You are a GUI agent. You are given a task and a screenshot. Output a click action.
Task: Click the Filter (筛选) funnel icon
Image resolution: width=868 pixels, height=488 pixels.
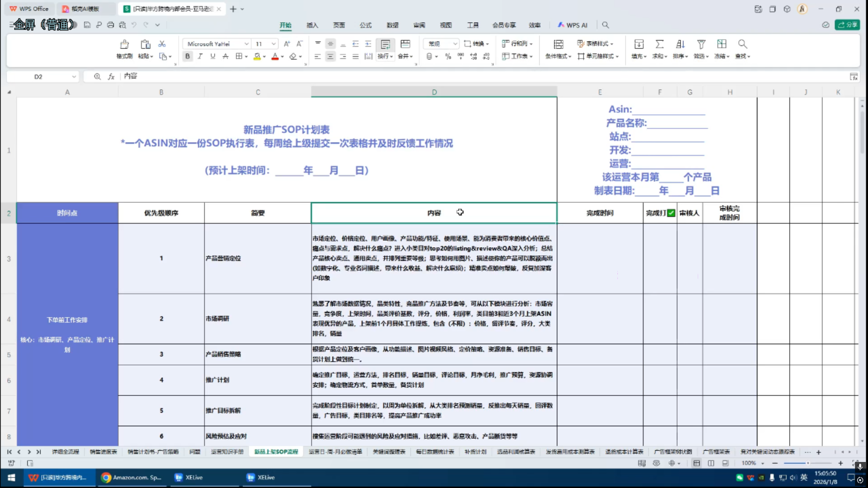[x=701, y=44]
